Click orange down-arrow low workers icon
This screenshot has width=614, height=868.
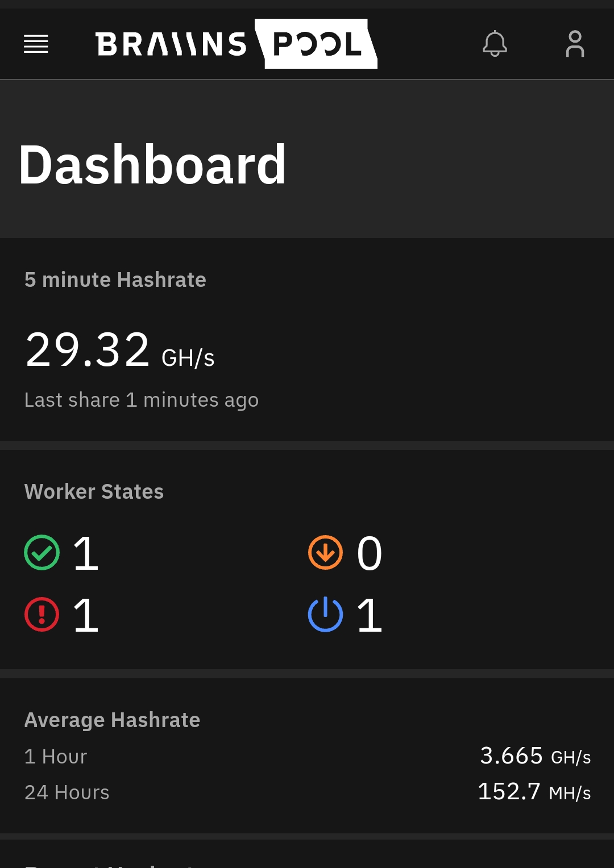(x=325, y=553)
